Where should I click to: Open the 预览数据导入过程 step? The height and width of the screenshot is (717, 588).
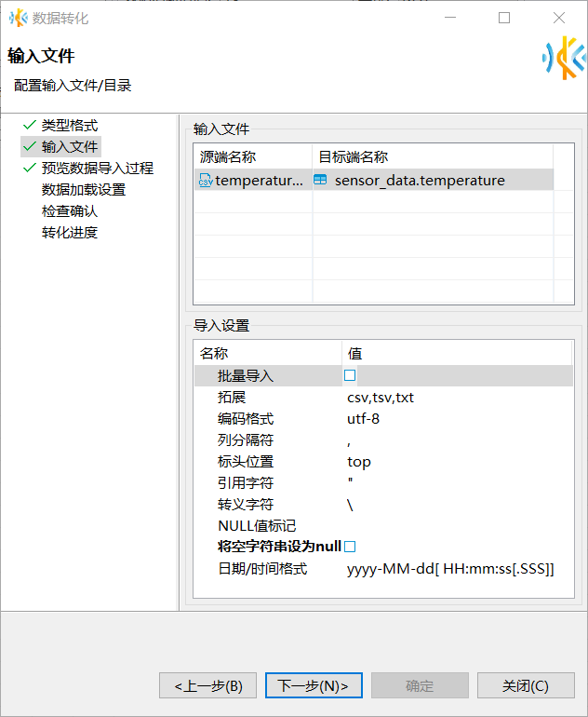(97, 169)
